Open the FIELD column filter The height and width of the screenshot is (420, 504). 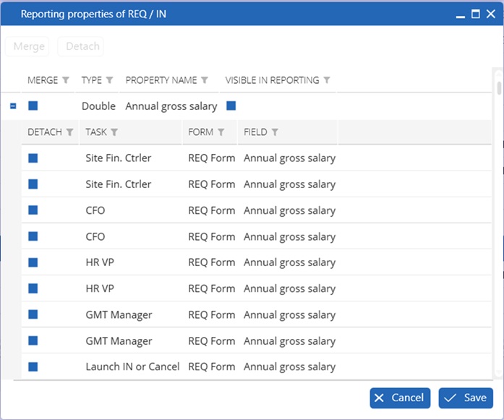[x=275, y=132]
